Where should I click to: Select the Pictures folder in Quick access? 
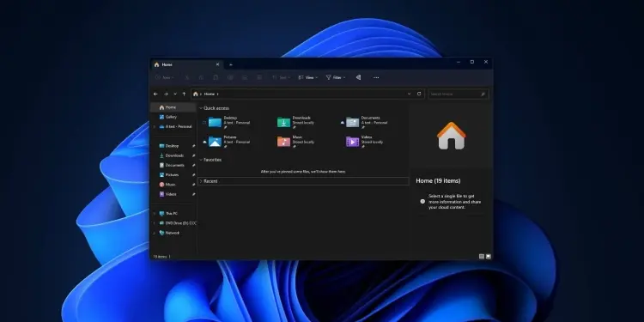pyautogui.click(x=229, y=142)
